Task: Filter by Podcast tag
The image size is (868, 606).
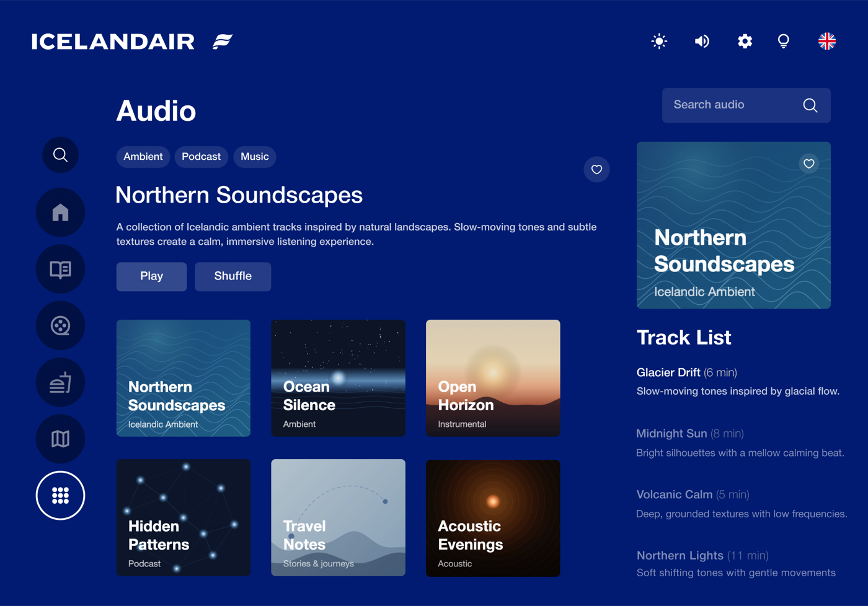Action: 201,157
